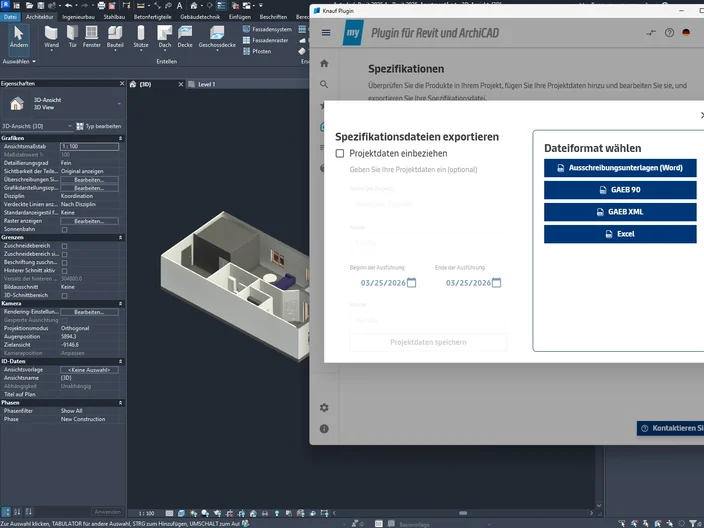Open calendar for Beginn der Ausführung
Screen dimensions: 704x528
411,282
